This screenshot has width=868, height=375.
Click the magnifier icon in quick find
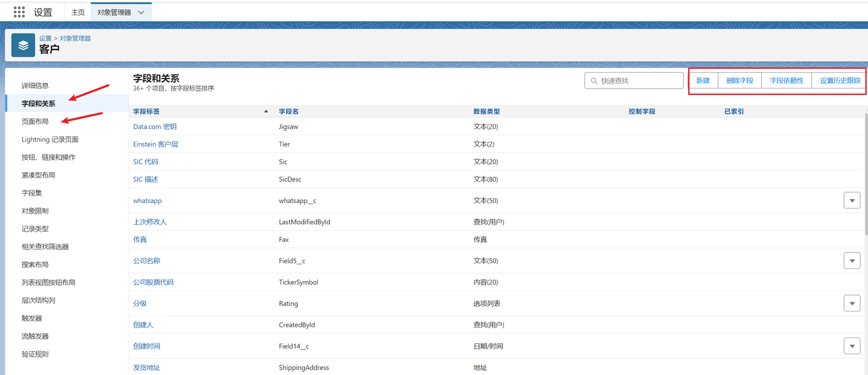click(594, 81)
